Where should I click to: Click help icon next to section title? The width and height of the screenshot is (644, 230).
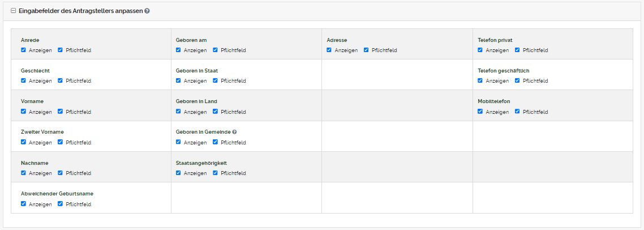click(147, 11)
